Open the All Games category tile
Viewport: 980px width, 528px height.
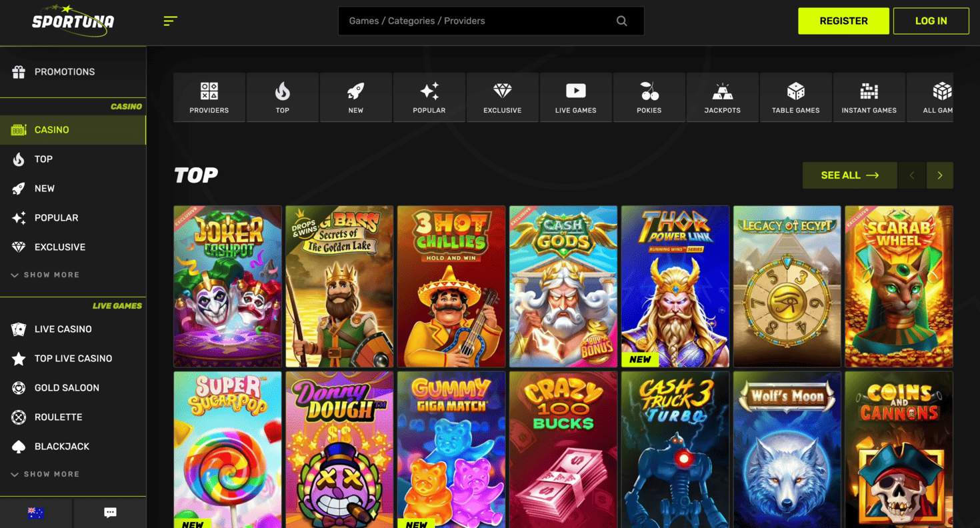930,97
